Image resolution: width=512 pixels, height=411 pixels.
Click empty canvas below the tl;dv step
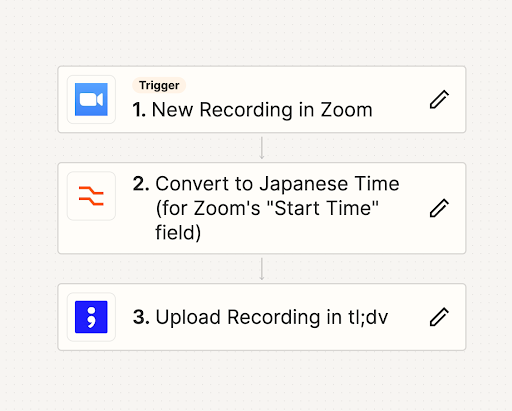[x=262, y=382]
